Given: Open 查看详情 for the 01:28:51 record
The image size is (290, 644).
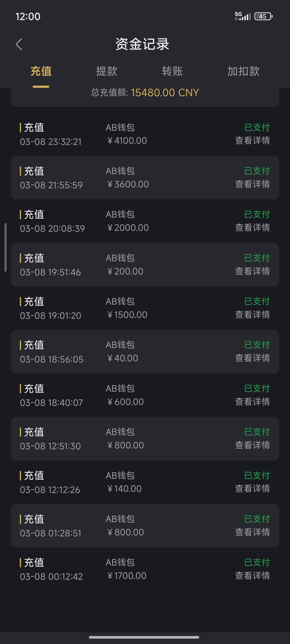Looking at the screenshot, I should [252, 532].
